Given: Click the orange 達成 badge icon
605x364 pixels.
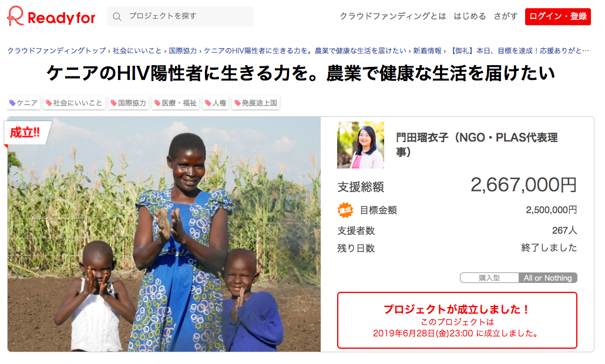Looking at the screenshot, I should point(345,210).
